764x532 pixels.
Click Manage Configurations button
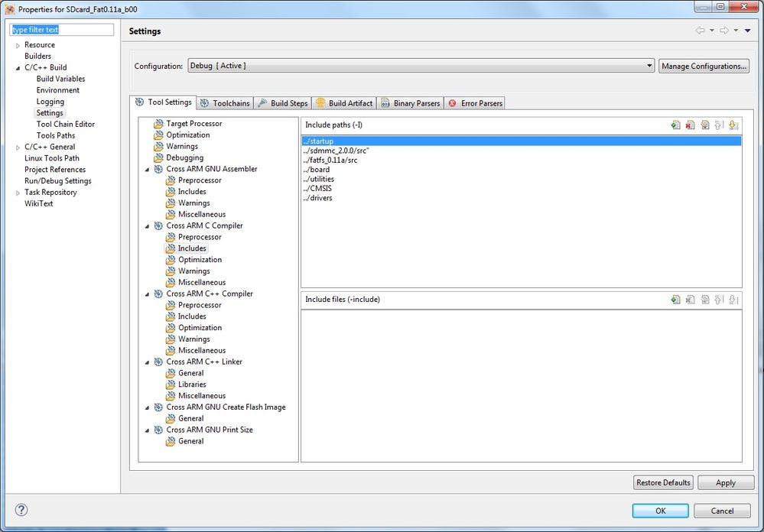click(x=704, y=66)
